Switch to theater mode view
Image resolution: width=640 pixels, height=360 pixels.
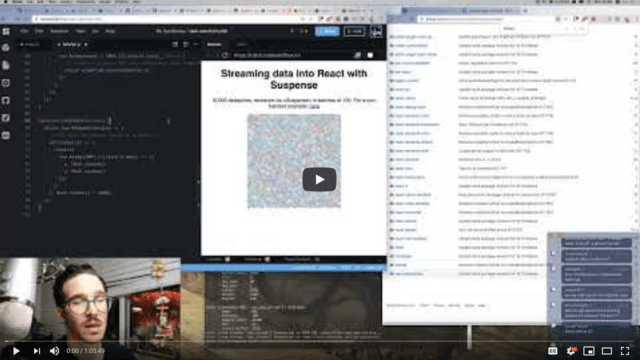click(x=607, y=351)
